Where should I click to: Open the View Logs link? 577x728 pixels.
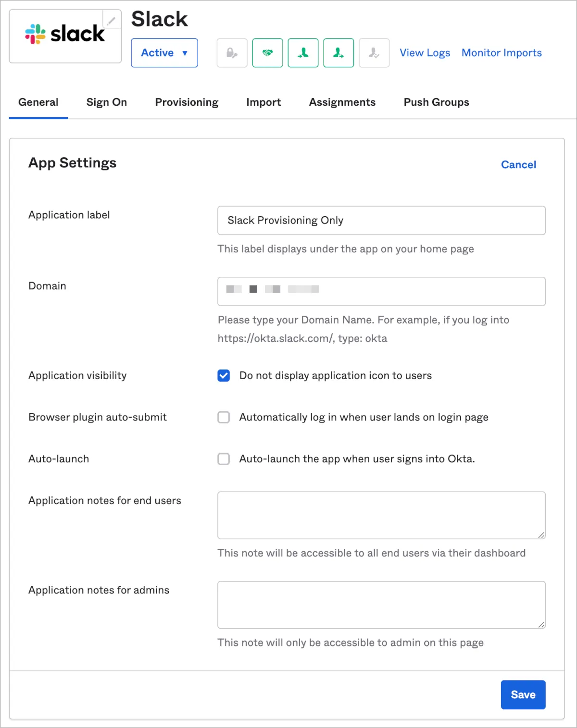coord(425,53)
